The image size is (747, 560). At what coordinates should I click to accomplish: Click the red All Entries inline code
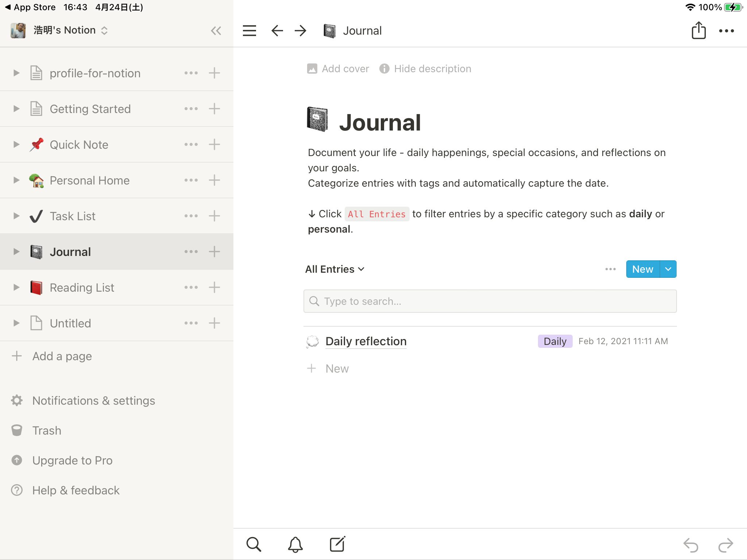[x=377, y=214]
